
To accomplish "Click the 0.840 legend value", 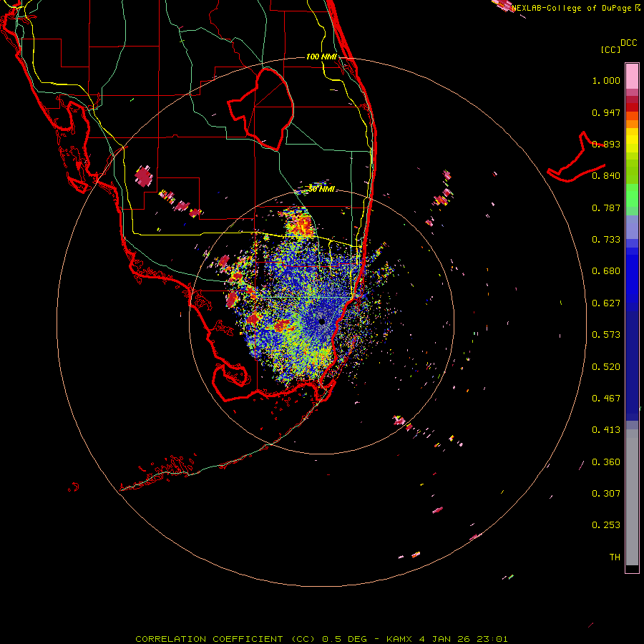I will [x=606, y=176].
